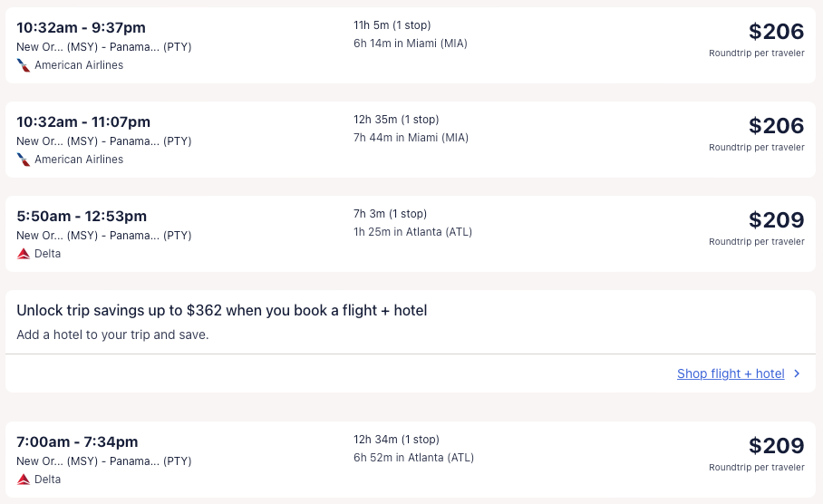Click the 7h 44m in Miami layover text
The height and width of the screenshot is (504, 823).
(411, 138)
